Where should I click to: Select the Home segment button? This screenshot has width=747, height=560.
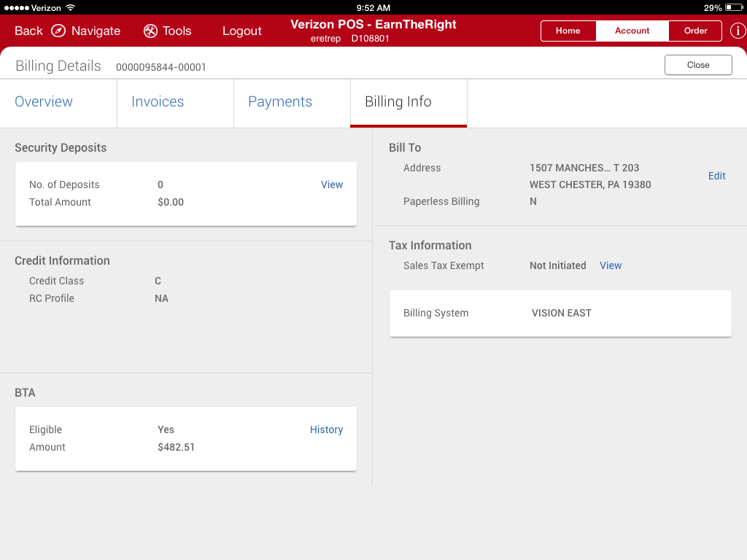point(568,31)
